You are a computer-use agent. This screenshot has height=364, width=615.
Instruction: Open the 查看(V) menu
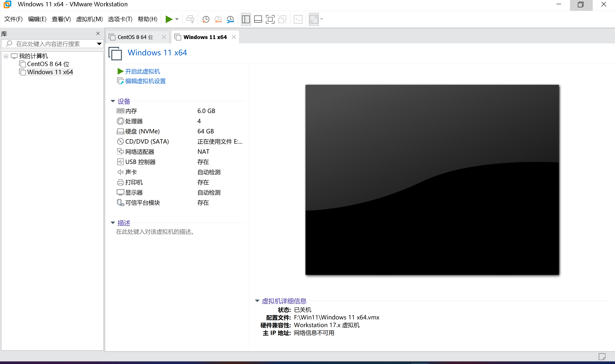coord(61,19)
